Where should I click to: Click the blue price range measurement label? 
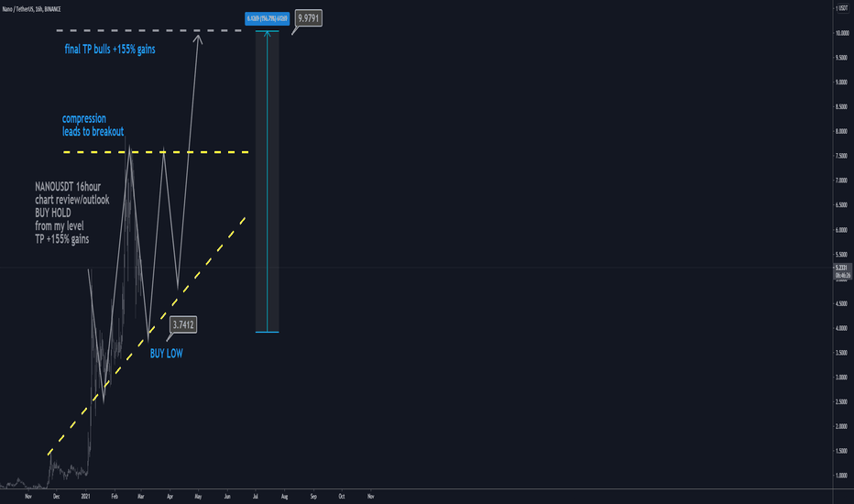(267, 18)
